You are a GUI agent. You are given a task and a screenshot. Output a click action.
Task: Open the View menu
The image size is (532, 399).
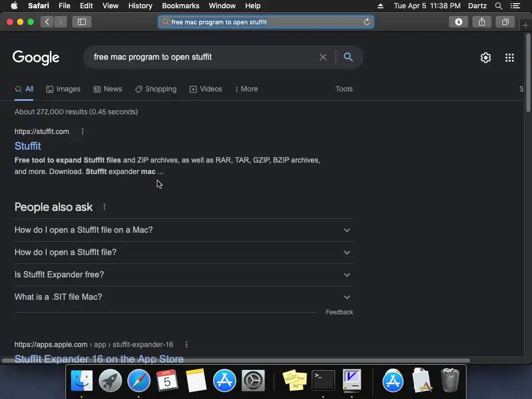111,6
